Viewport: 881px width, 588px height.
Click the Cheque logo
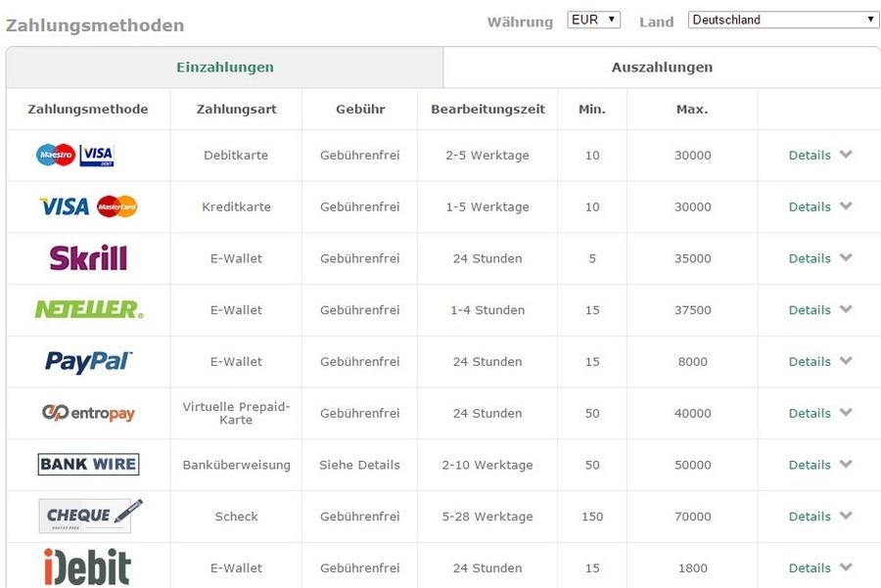pos(90,516)
